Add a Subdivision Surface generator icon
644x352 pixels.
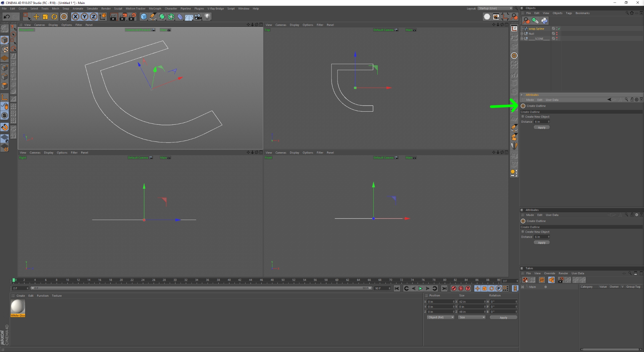pyautogui.click(x=162, y=16)
